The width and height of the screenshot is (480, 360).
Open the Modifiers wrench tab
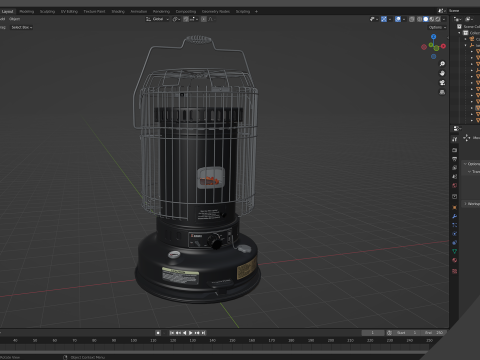coord(455,216)
